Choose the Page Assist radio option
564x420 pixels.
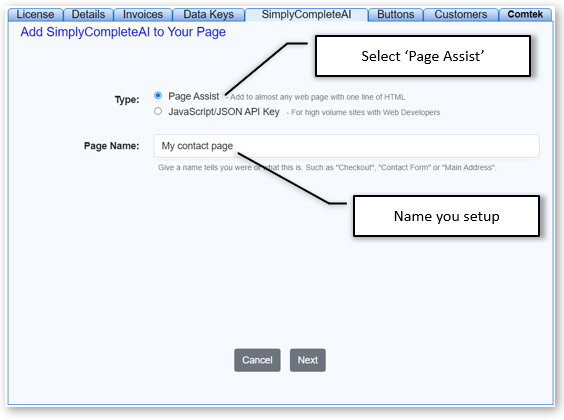158,95
